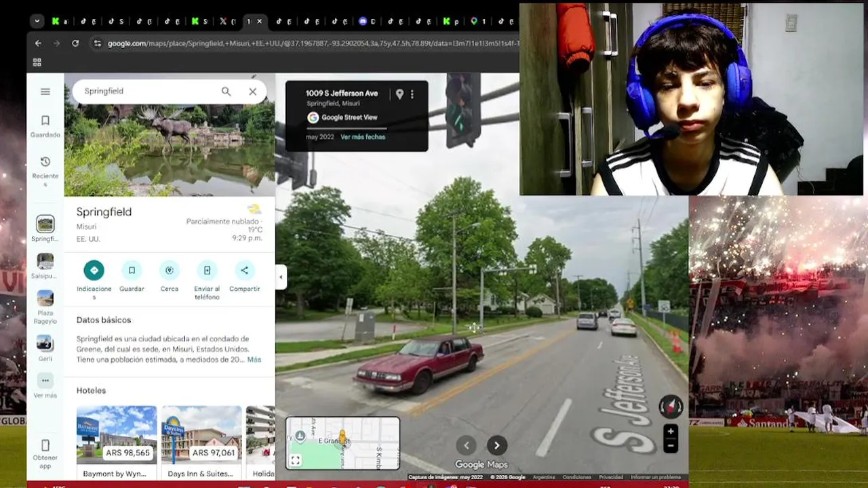This screenshot has height=488, width=868.
Task: Click the 1009 S Jefferson Ave address
Action: click(x=342, y=94)
